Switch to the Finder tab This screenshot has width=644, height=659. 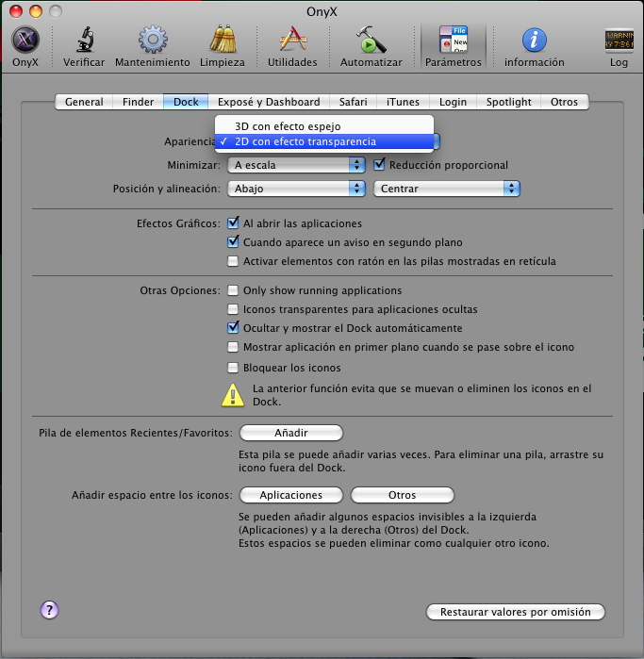point(138,102)
